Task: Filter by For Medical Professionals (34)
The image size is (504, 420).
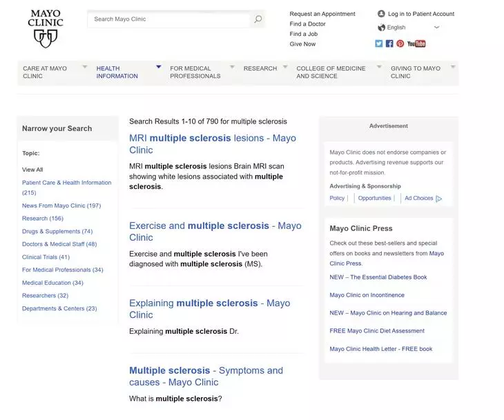Action: [x=63, y=270]
